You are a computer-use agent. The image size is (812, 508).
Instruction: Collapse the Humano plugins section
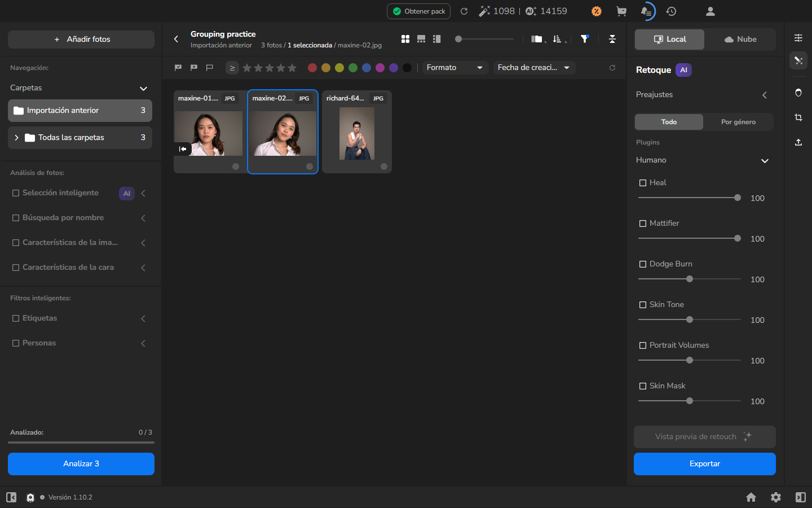[765, 161]
